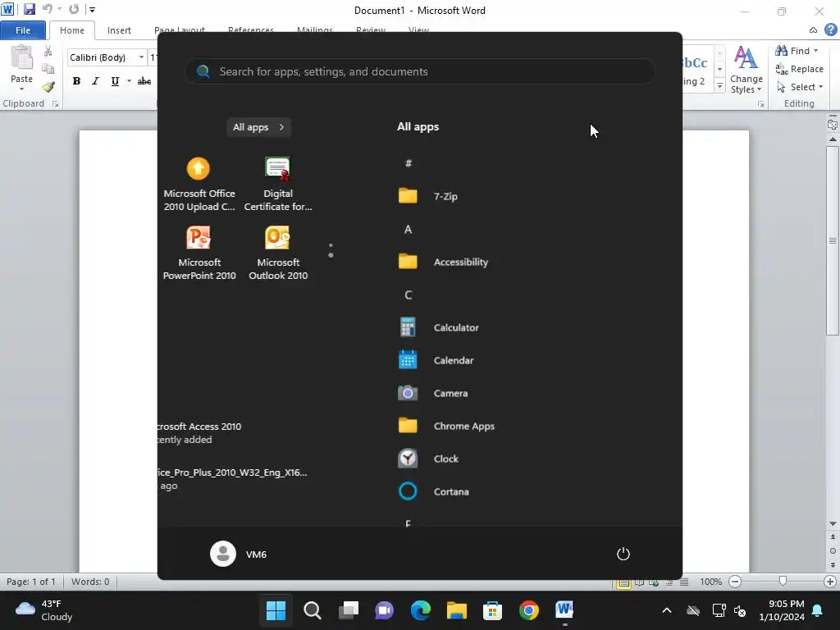Click the letter C index header
This screenshot has width=840, height=630.
[409, 294]
